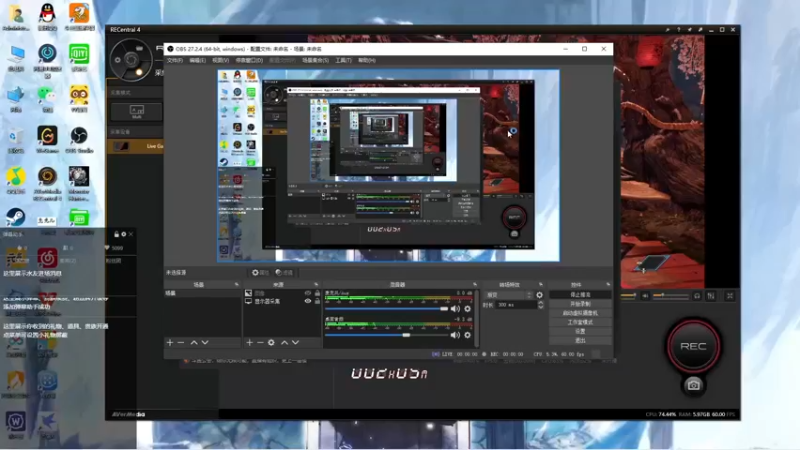Add a new source with the plus icon in Sources dock
The width and height of the screenshot is (800, 450).
click(x=249, y=342)
